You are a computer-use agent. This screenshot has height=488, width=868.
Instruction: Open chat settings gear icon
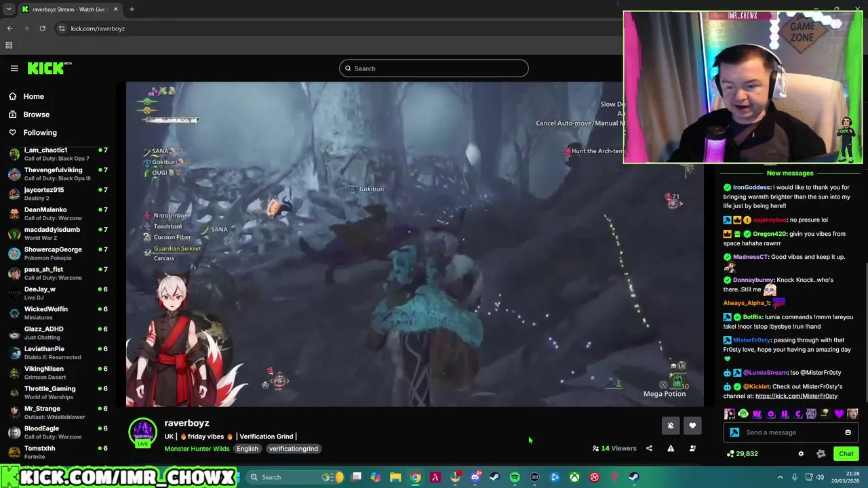pyautogui.click(x=801, y=454)
